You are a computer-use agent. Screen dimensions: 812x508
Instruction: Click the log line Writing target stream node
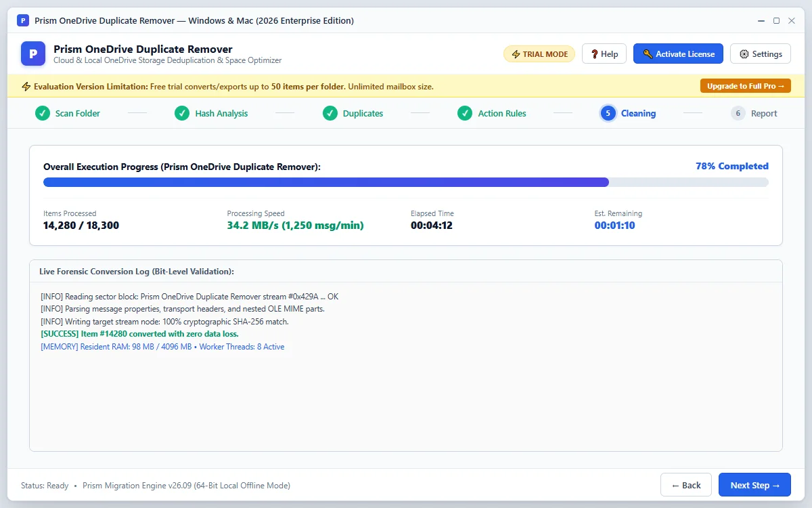164,322
